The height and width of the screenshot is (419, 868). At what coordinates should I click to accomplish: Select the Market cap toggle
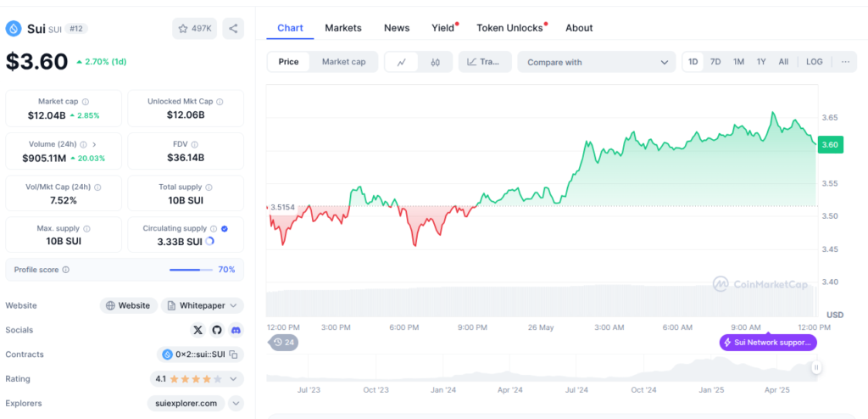pyautogui.click(x=344, y=62)
